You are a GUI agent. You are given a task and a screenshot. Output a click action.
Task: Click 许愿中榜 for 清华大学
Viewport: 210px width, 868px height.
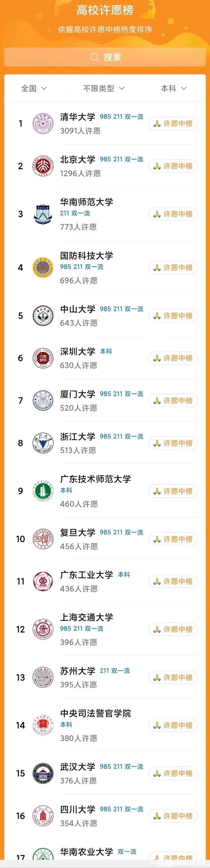point(173,124)
